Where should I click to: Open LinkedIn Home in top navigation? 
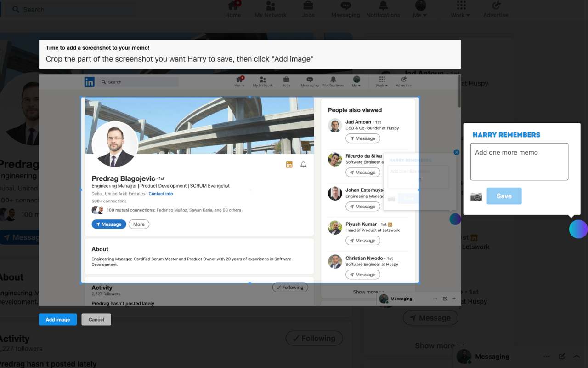233,9
